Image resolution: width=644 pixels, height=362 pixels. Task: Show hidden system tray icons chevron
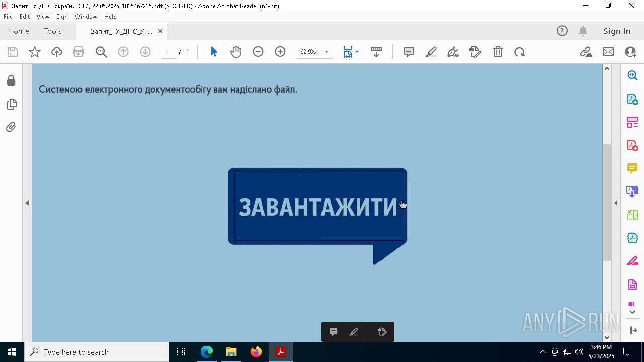pos(542,352)
